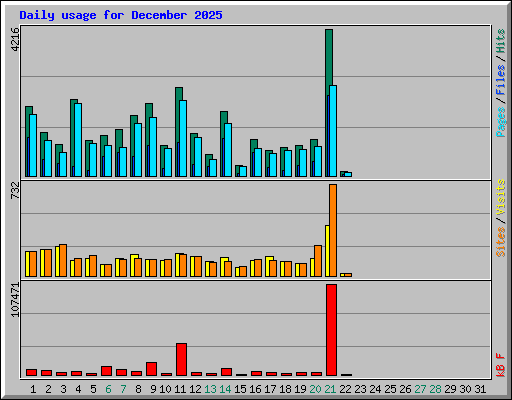Click the 'Pages' legend label
The width and height of the screenshot is (512, 400).
coord(501,122)
